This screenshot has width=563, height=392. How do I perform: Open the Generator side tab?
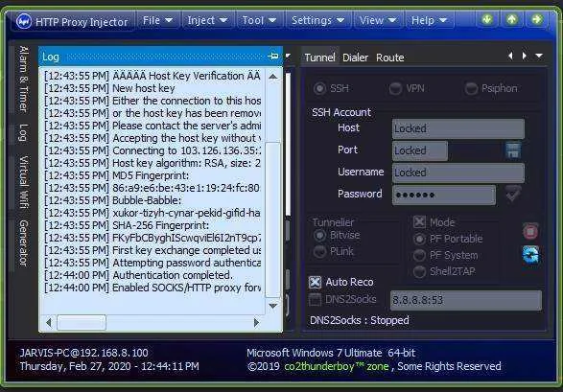(x=23, y=243)
